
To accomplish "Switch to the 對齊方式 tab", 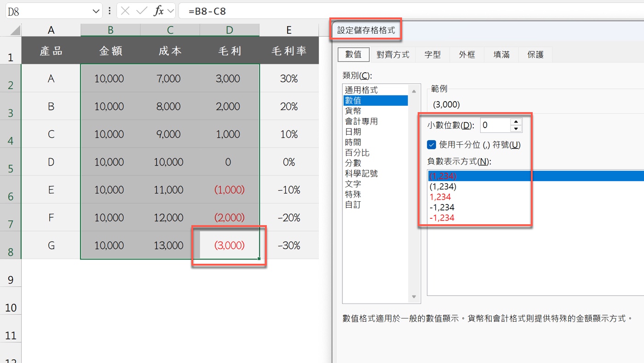I will pos(393,54).
